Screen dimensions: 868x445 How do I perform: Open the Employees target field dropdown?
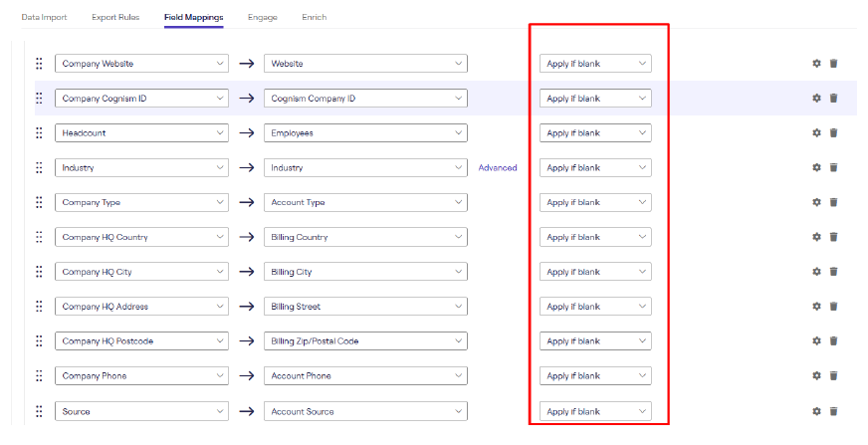365,132
